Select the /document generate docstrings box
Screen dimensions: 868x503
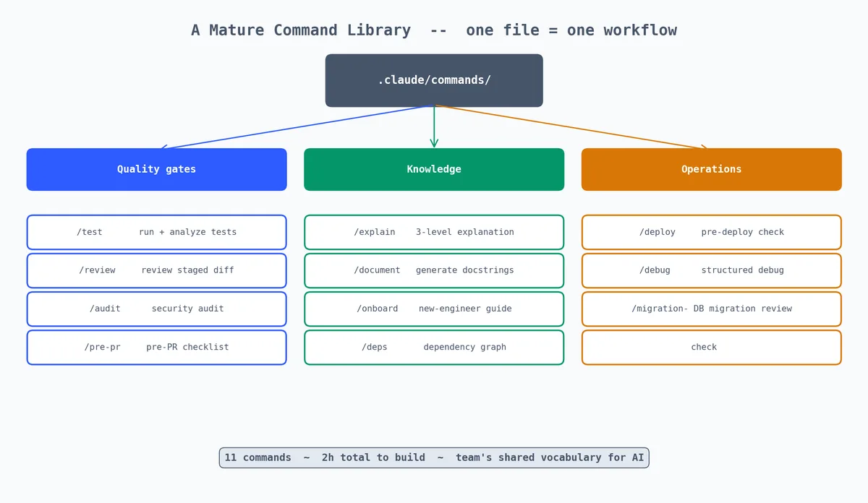[434, 270]
